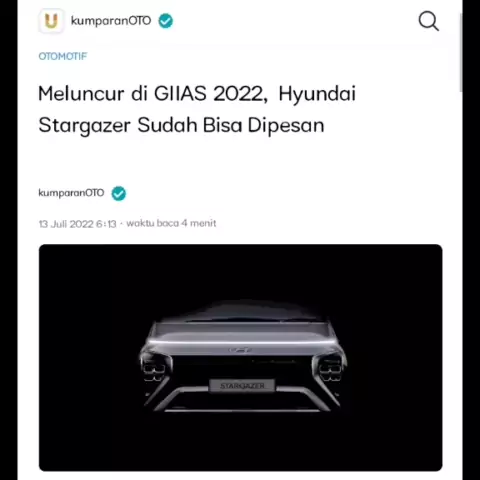
Task: Click the STARGAZER plate in the photo
Action: 242,386
